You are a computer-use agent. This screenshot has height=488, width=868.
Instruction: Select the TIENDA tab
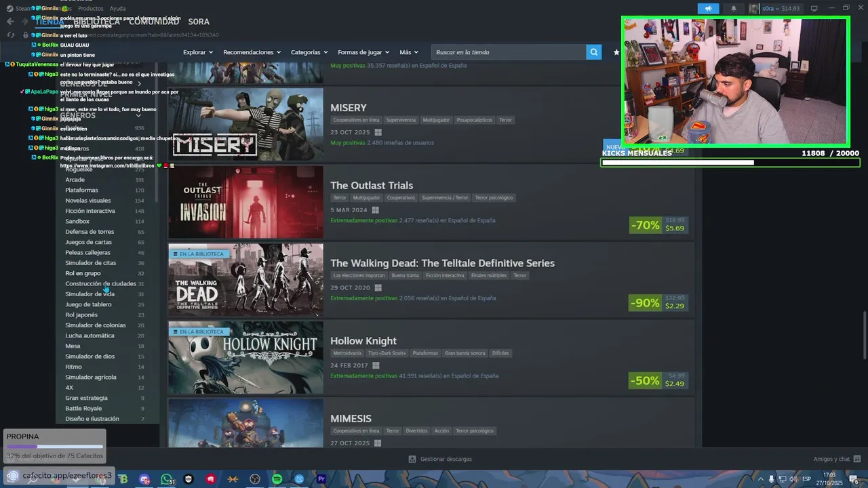tap(49, 22)
